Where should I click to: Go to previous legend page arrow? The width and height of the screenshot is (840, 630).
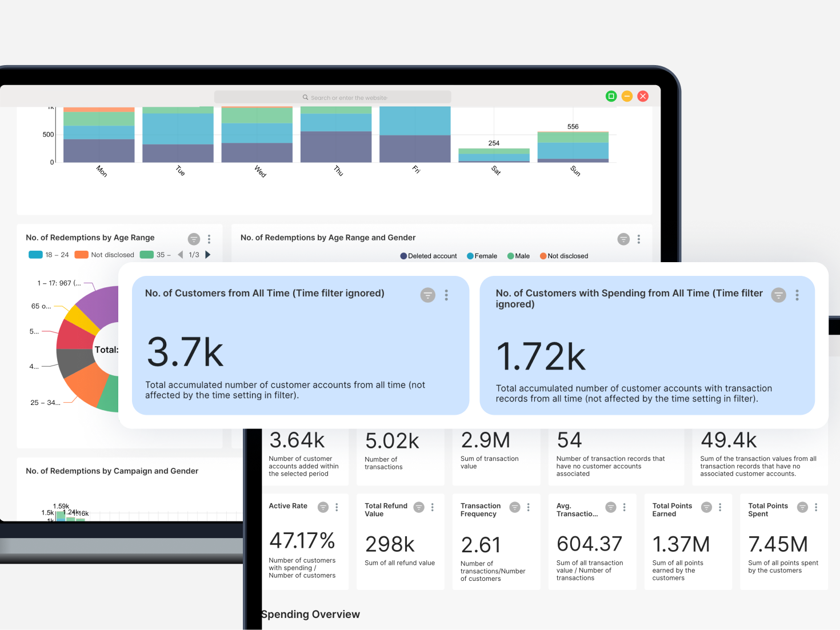pos(181,255)
